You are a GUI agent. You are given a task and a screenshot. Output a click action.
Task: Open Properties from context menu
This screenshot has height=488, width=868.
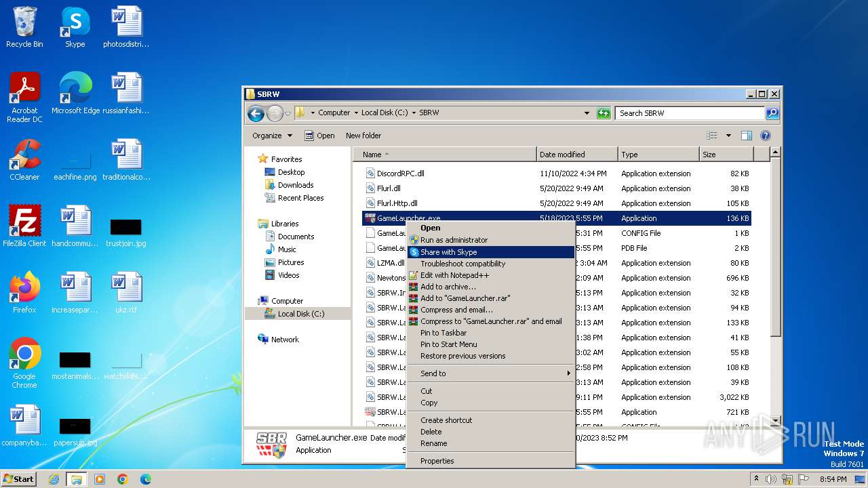click(x=490, y=461)
